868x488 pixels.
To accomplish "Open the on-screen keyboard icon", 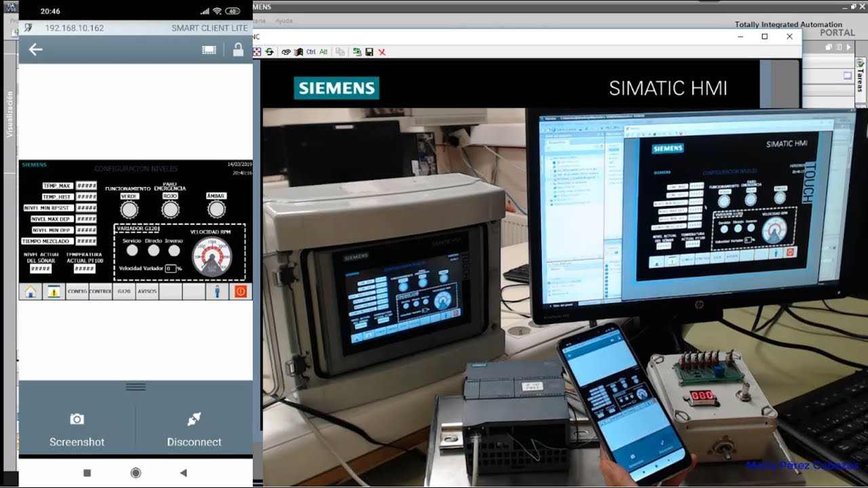I will pos(209,49).
